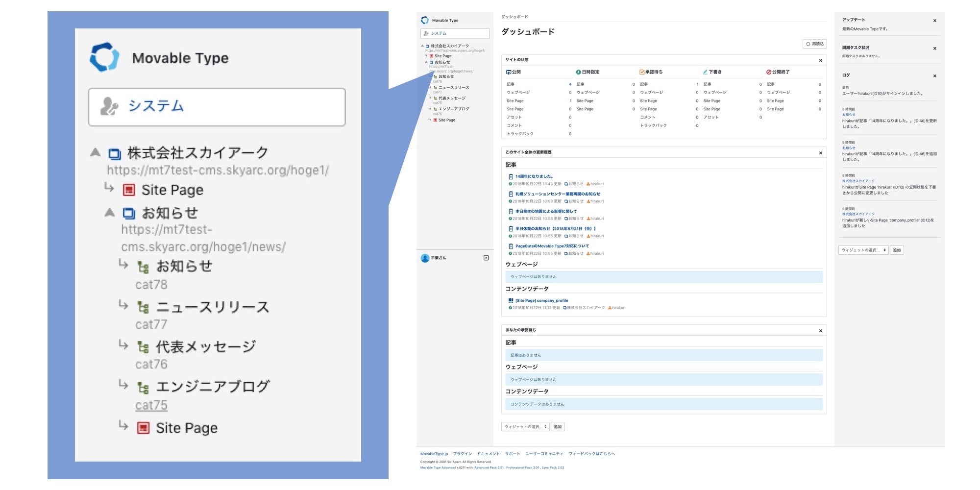Open entry 札幌ソリューションセンター業務再開のお知らせ

(x=558, y=194)
